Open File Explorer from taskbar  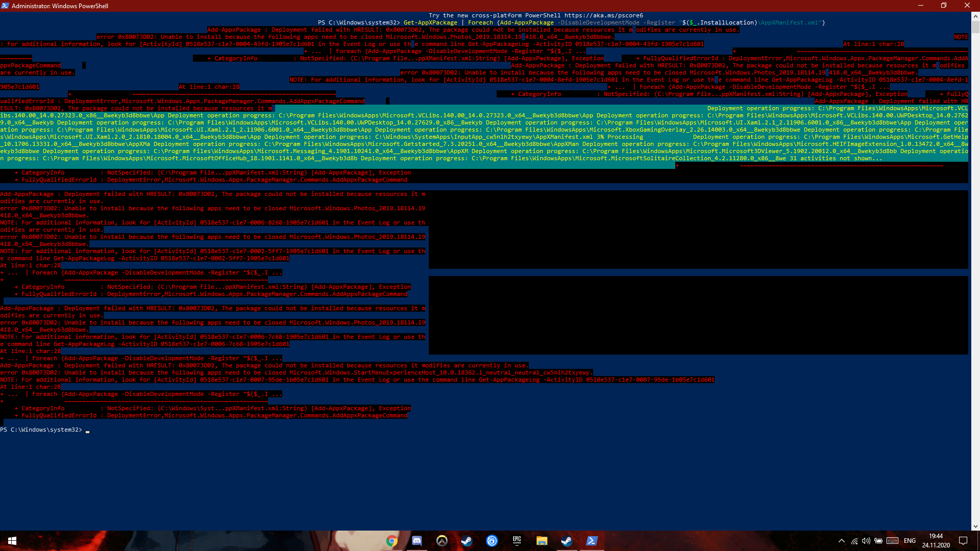pos(542,540)
